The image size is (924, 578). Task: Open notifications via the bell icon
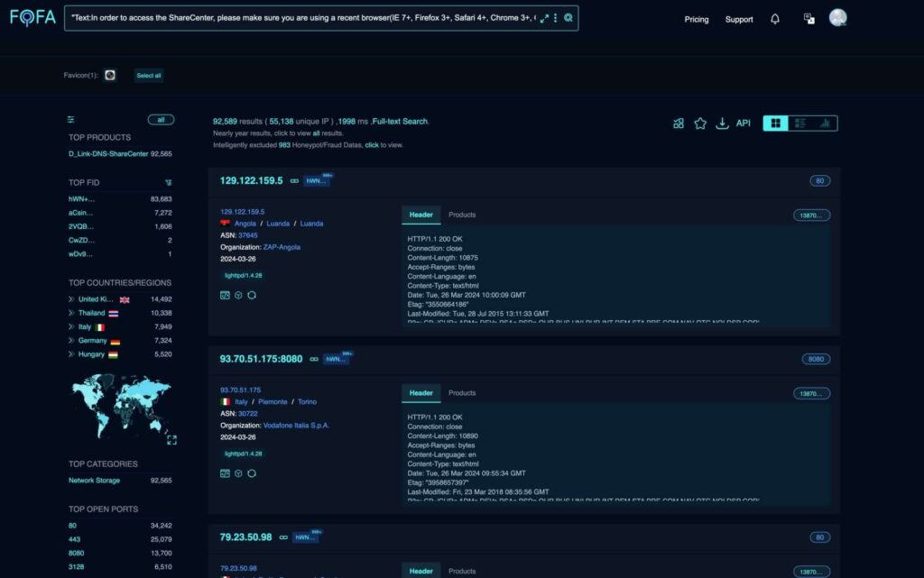(774, 18)
